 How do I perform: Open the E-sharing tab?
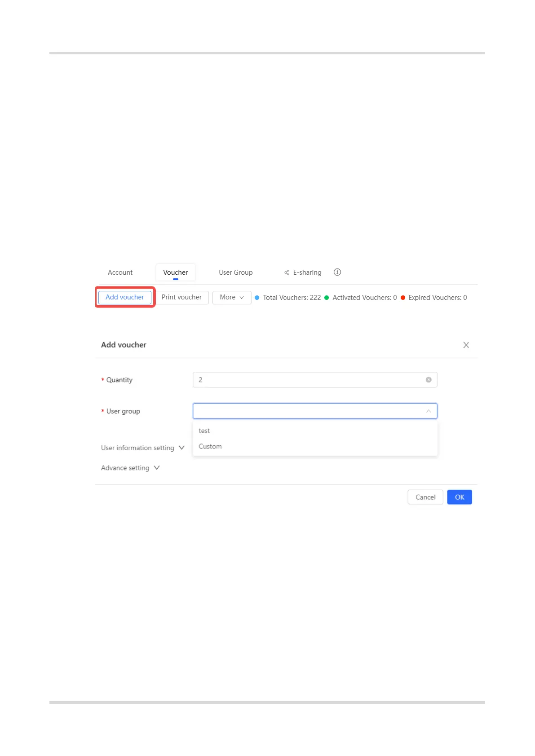307,273
